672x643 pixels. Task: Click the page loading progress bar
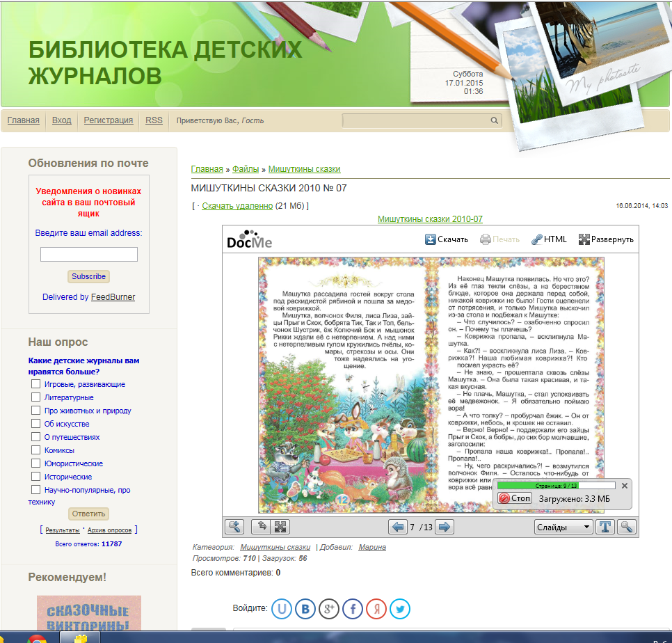(x=556, y=486)
